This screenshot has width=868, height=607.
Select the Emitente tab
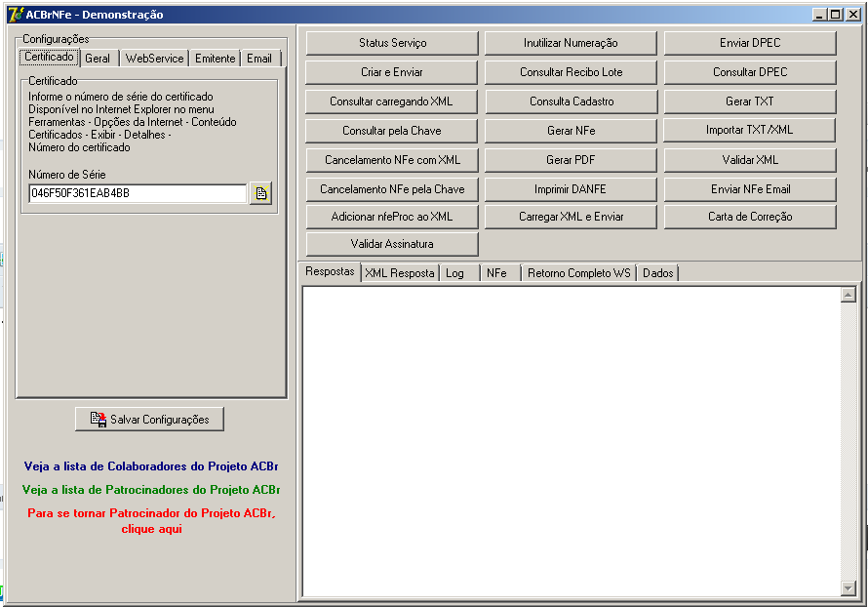216,59
